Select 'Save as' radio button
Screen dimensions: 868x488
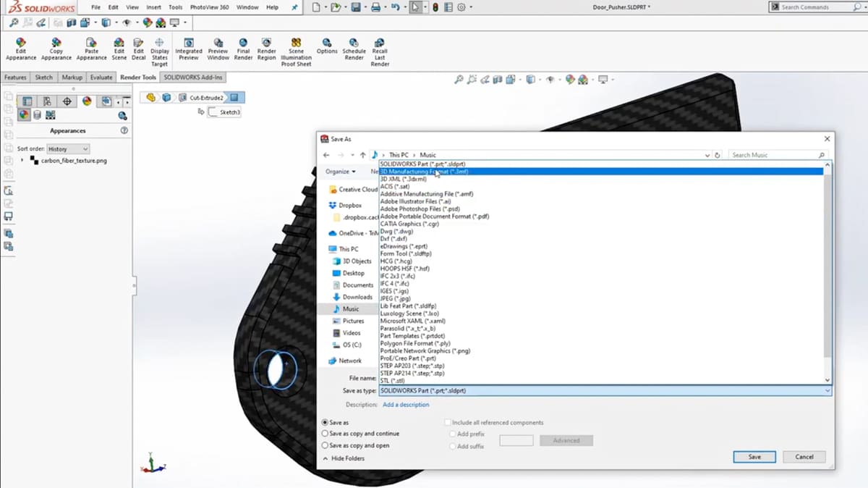click(325, 422)
